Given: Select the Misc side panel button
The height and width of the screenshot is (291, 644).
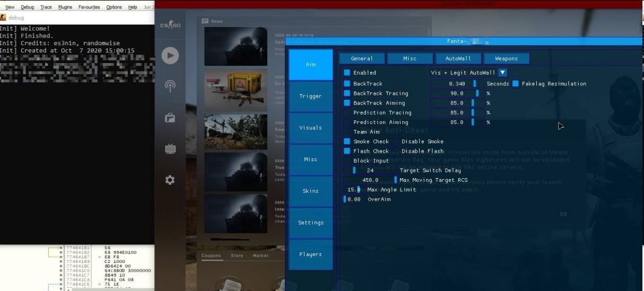Looking at the screenshot, I should click(311, 160).
